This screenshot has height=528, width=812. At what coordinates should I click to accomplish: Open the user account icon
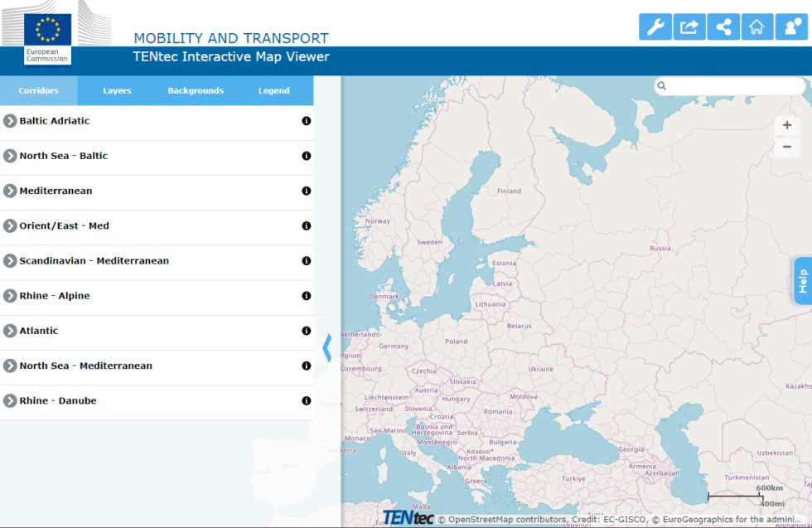click(791, 27)
